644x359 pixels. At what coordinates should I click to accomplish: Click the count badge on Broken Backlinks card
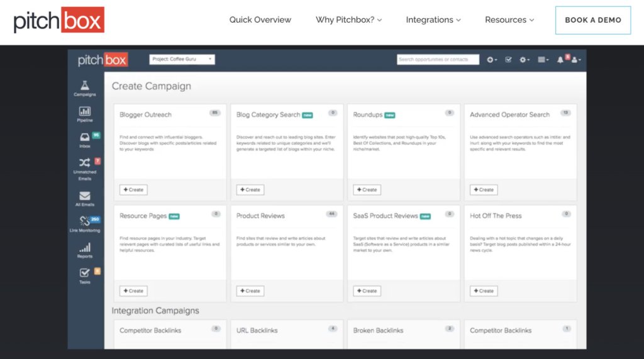[450, 328]
